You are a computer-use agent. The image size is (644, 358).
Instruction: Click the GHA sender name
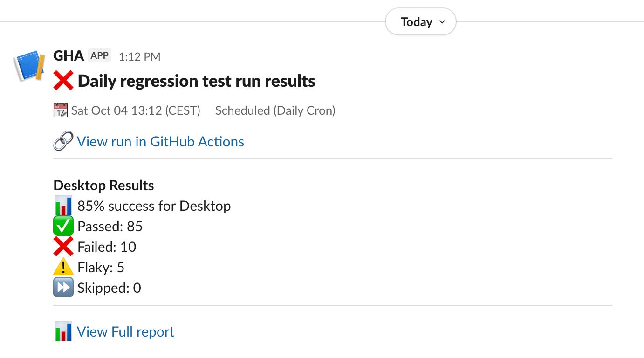click(69, 56)
